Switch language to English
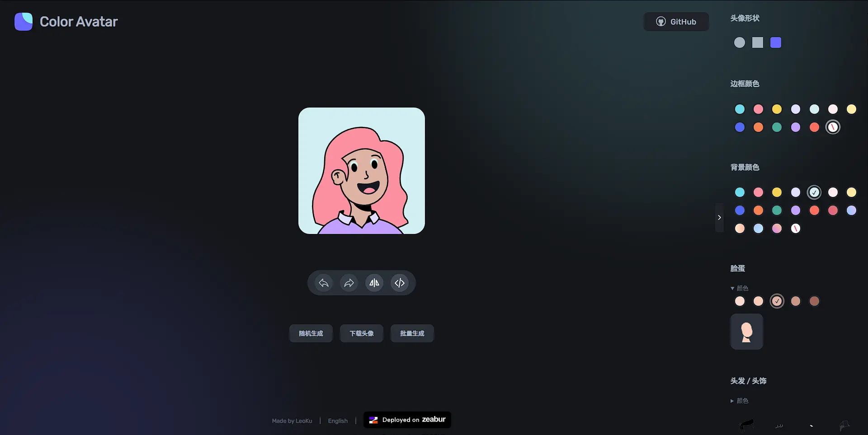This screenshot has height=435, width=868. click(338, 421)
